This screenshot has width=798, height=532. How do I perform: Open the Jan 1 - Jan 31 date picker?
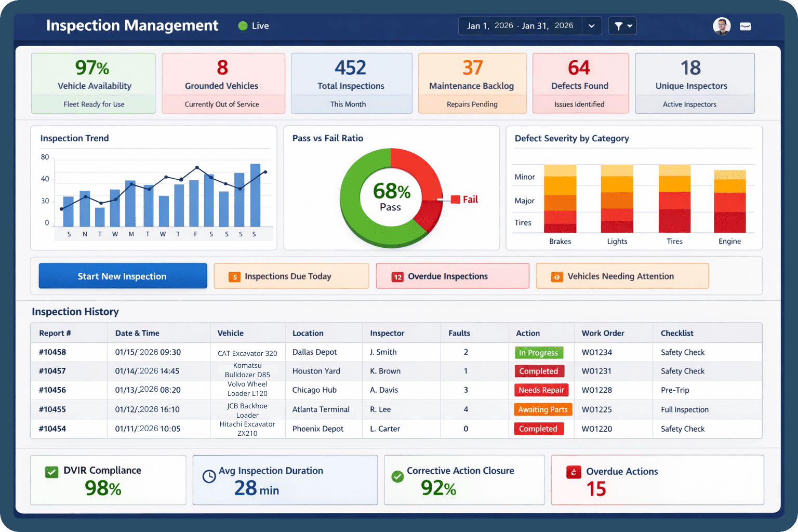(520, 25)
